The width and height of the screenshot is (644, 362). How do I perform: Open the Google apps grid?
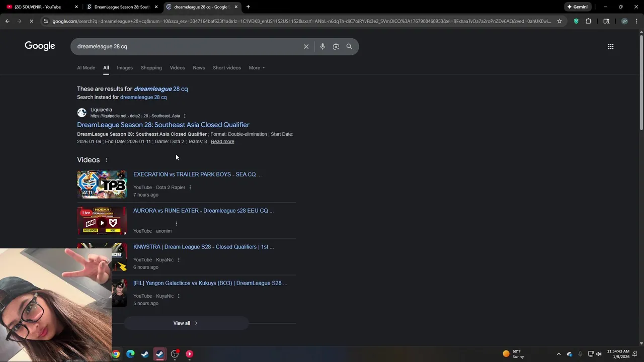(610, 46)
